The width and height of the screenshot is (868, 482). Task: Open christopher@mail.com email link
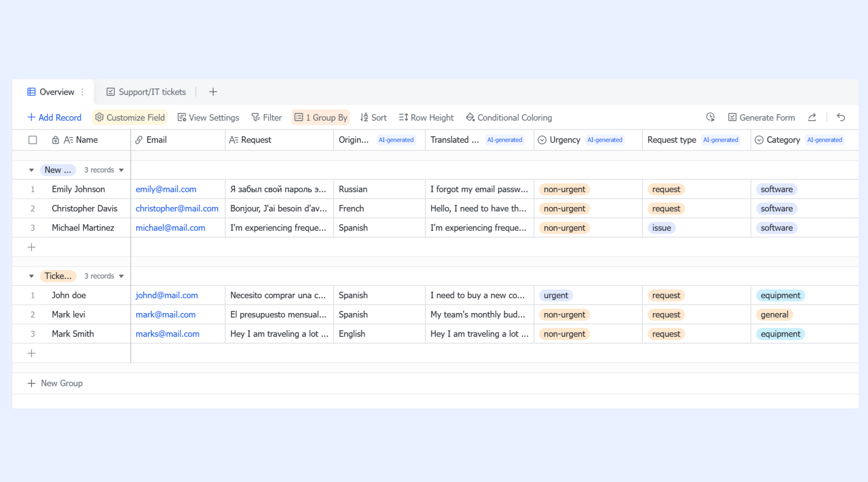177,208
